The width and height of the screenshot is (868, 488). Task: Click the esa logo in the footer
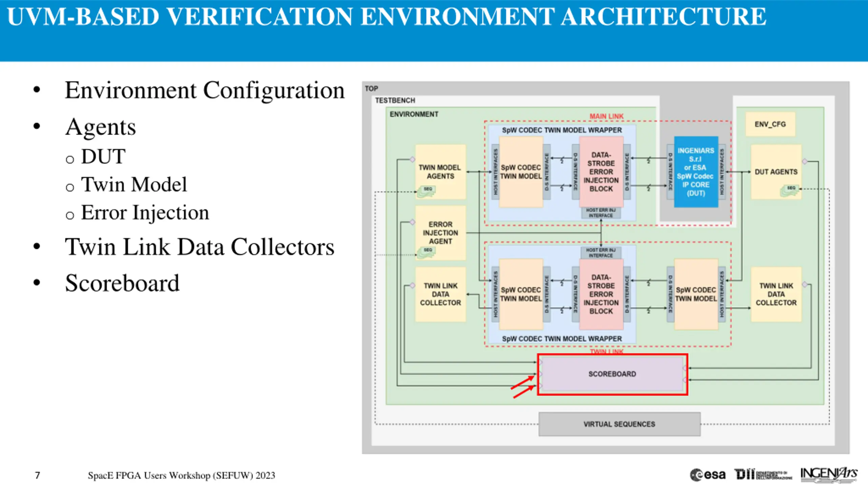pos(708,475)
